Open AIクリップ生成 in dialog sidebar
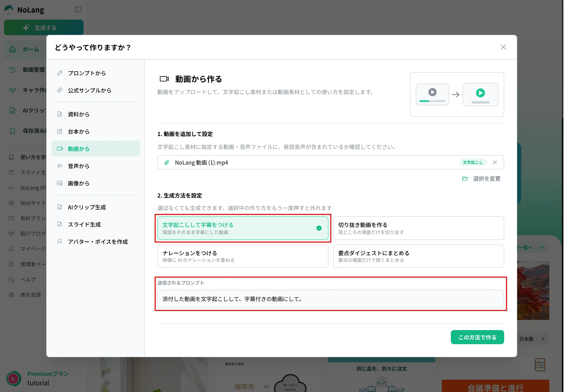This screenshot has height=392, width=565. 95,207
